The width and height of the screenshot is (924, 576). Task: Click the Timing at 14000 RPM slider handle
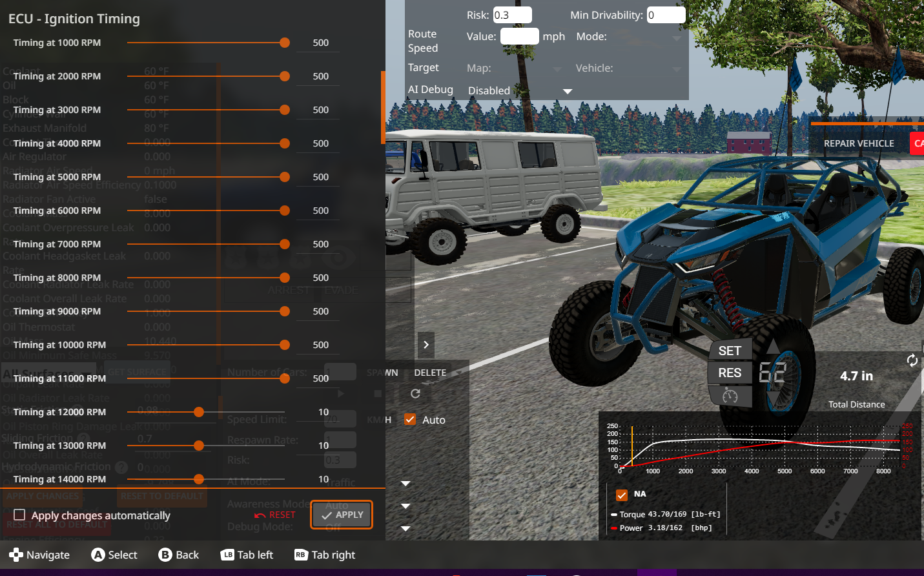pos(199,479)
